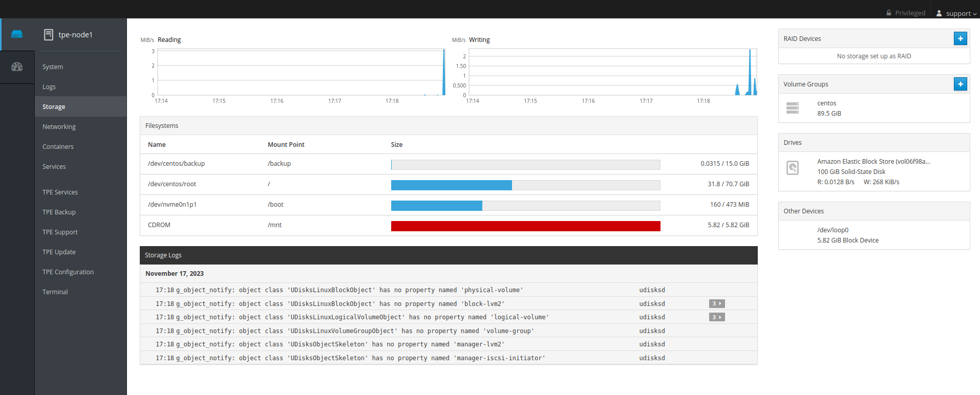
Task: Open the TPE Backup page
Action: [59, 212]
